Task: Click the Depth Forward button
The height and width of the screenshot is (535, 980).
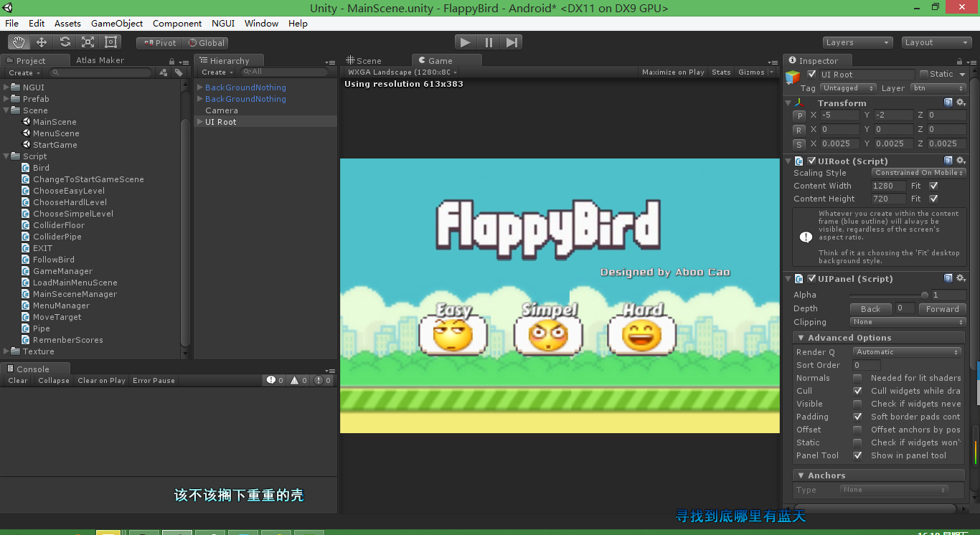Action: pyautogui.click(x=942, y=309)
